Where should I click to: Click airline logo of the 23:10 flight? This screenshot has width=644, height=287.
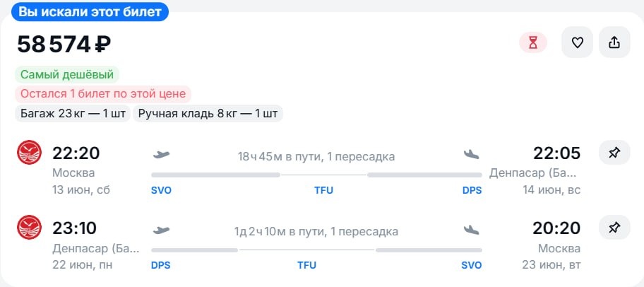coord(29,228)
